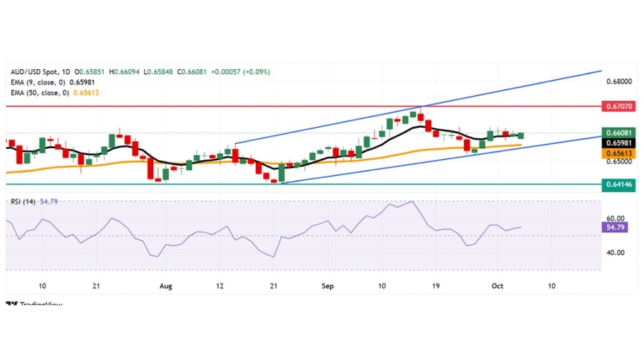
Task: Select the EMA 50 indicator legend
Action: point(42,93)
